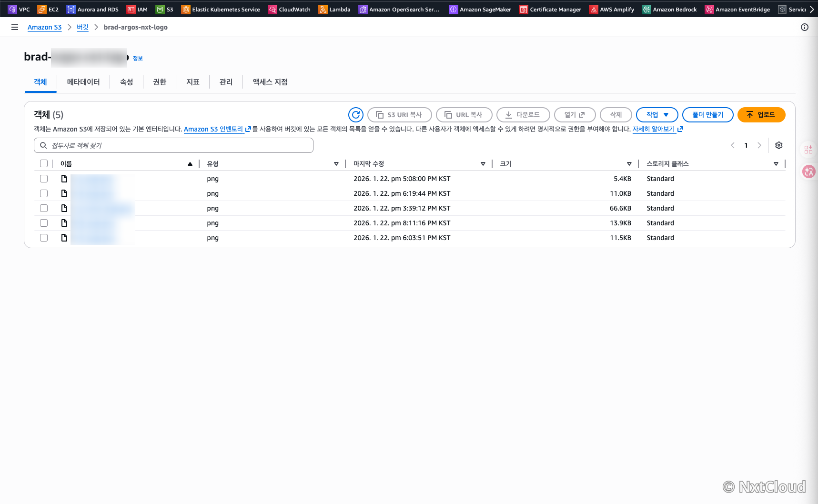This screenshot has height=504, width=818.
Task: Switch to the 지표 tab
Action: pyautogui.click(x=193, y=82)
